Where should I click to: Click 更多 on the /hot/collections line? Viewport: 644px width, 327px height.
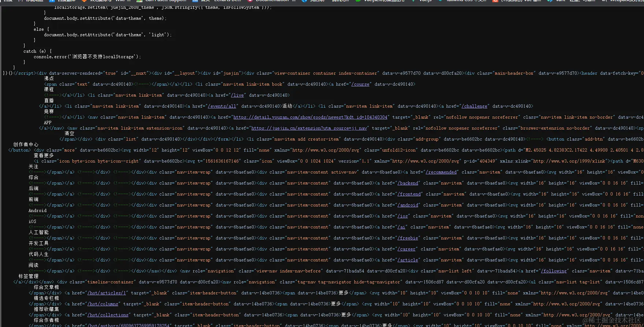click(x=346, y=315)
